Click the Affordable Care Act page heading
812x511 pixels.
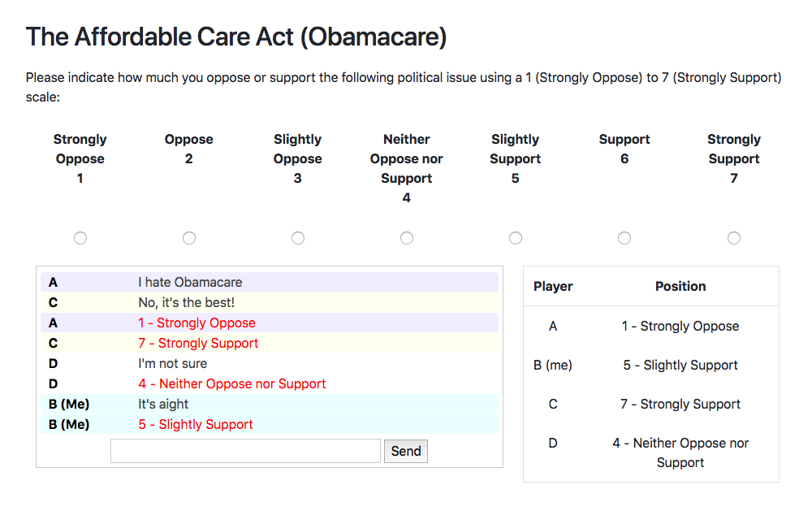coord(236,37)
